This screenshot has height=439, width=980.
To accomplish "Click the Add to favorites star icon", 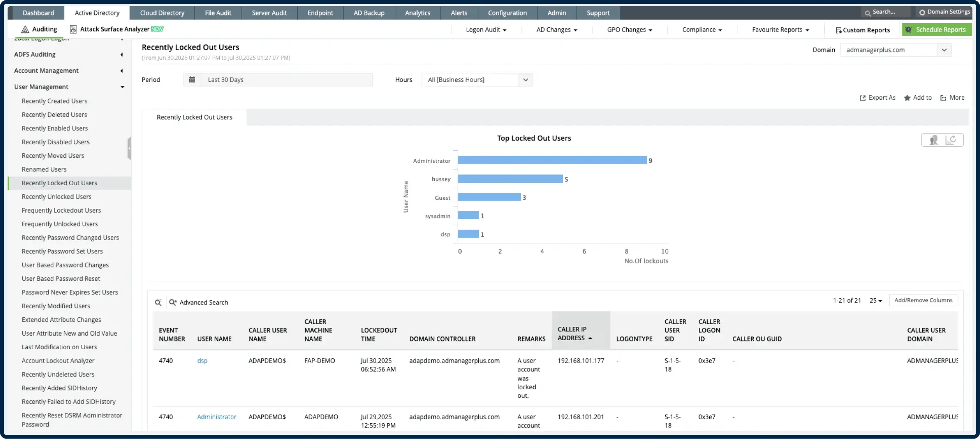I will (908, 97).
